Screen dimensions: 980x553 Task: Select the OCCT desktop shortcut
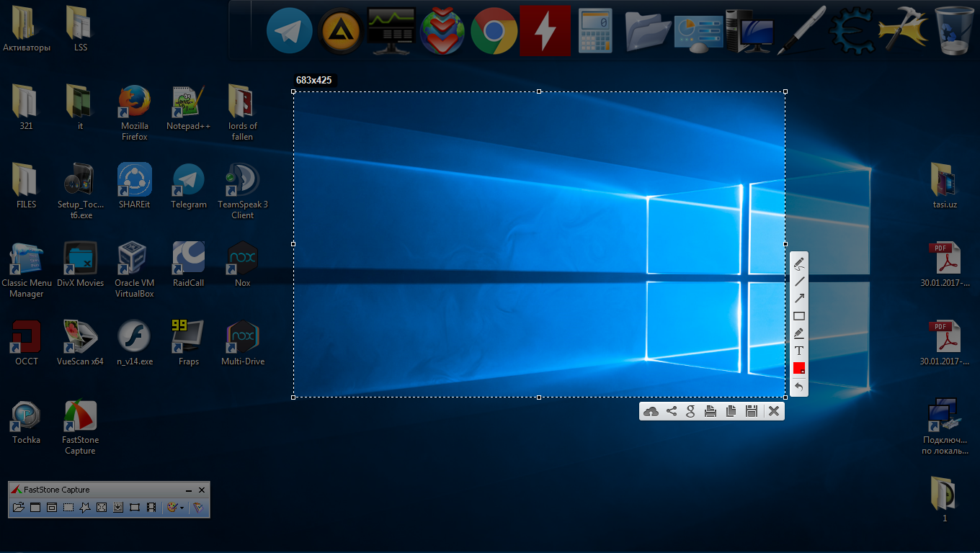(27, 343)
